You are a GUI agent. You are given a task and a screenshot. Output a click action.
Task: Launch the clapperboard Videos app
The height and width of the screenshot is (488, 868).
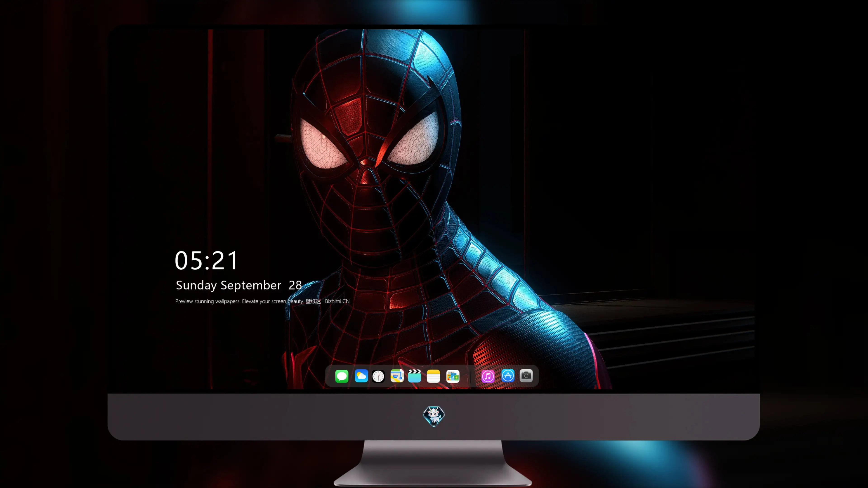click(415, 376)
